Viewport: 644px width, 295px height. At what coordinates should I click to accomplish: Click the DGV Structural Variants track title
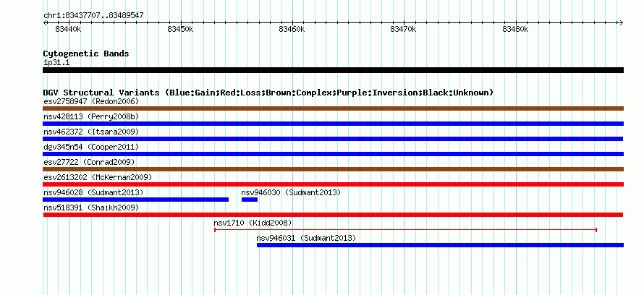point(268,93)
